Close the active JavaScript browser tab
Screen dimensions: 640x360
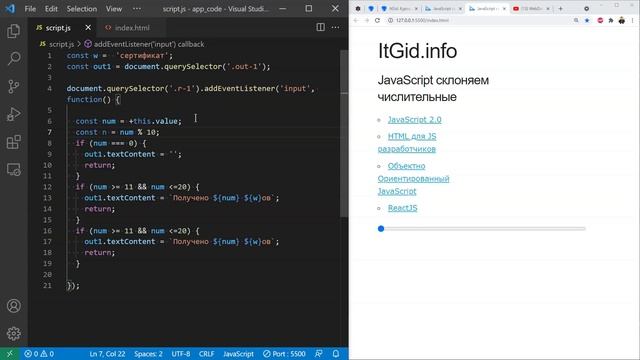pyautogui.click(x=504, y=9)
